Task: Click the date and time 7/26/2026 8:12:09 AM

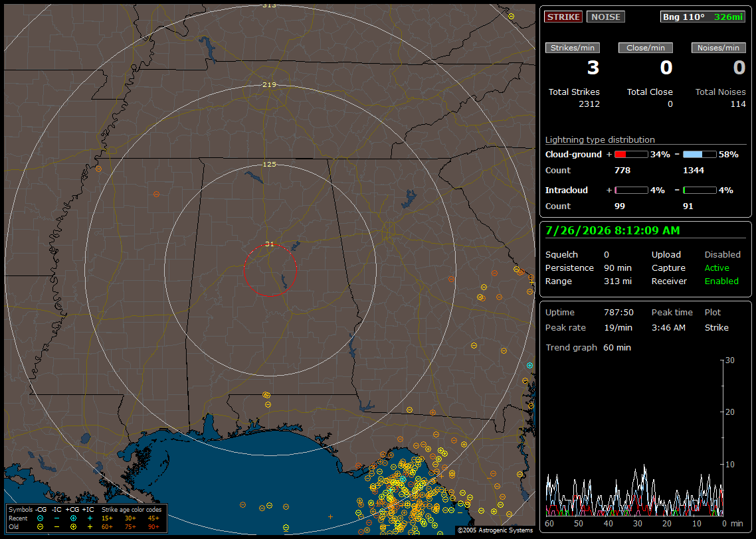Action: tap(613, 231)
